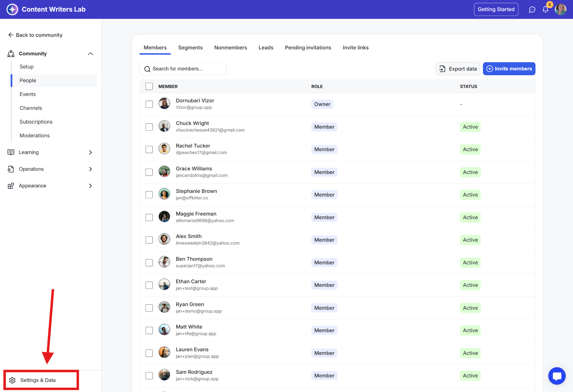The image size is (573, 392).
Task: Open Subscriptions in the sidebar
Action: click(x=36, y=122)
